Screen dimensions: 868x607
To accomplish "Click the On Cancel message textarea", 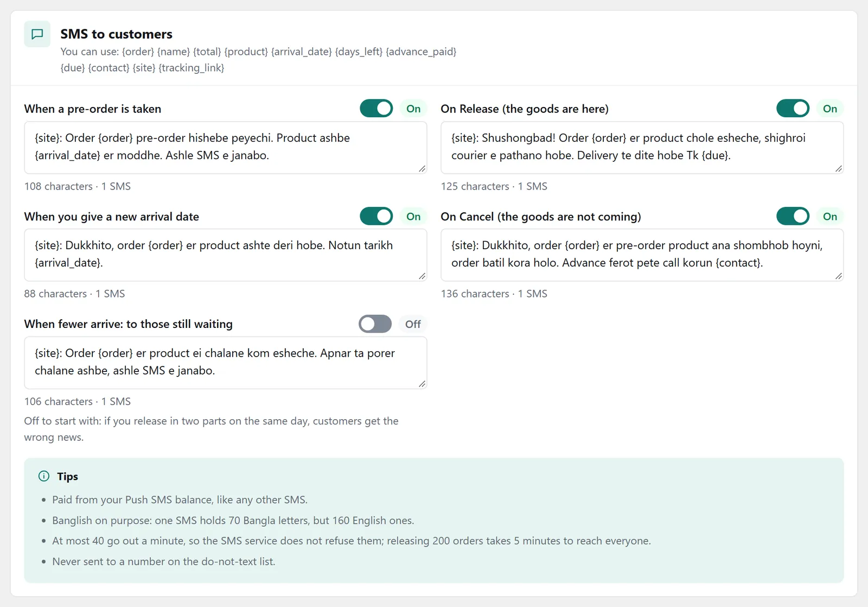I will [642, 255].
